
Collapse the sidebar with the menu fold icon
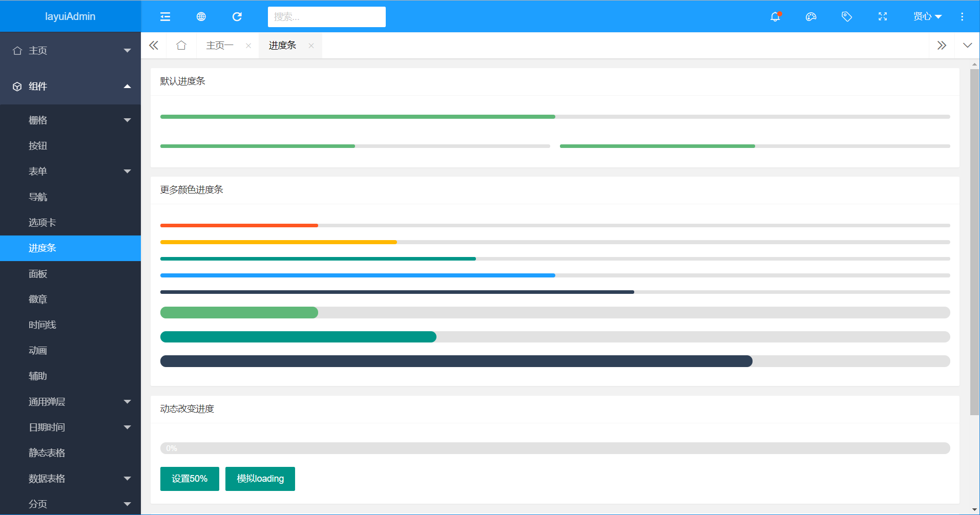point(165,17)
